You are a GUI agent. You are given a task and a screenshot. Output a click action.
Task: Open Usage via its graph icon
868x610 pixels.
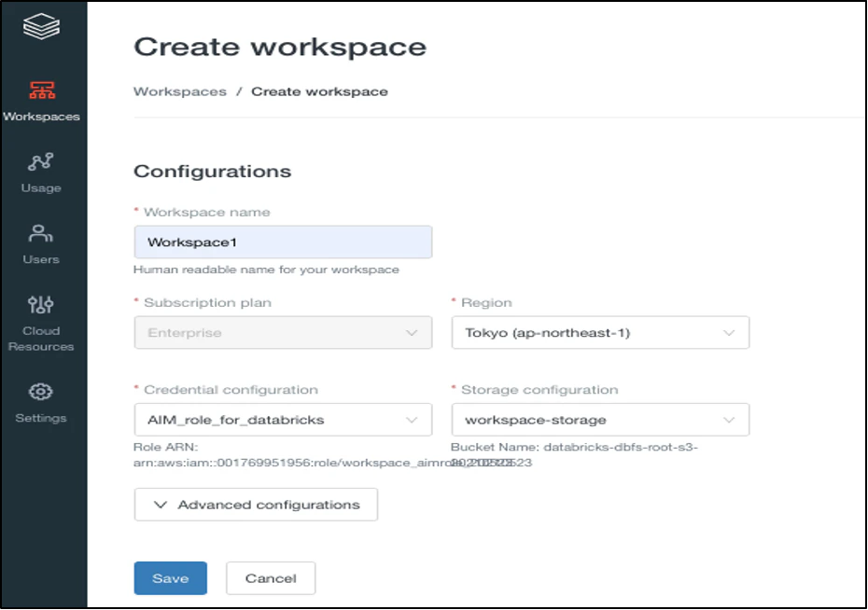click(41, 161)
